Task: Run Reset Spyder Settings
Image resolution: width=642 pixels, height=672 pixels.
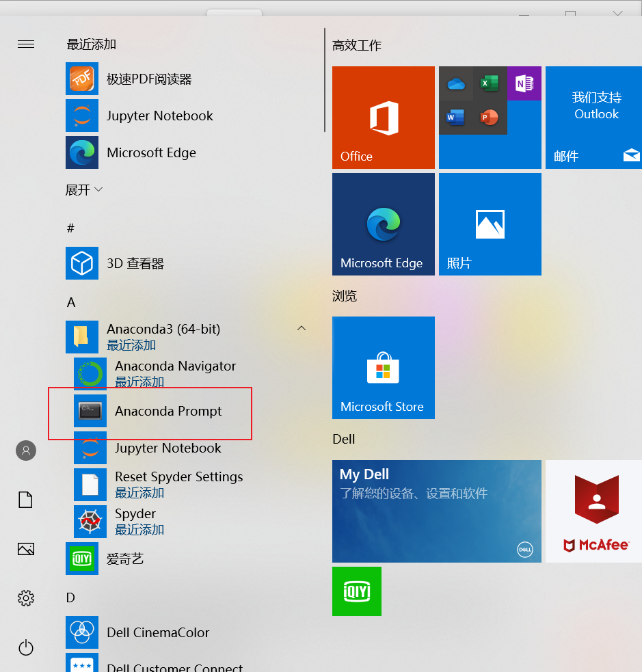Action: click(x=159, y=485)
